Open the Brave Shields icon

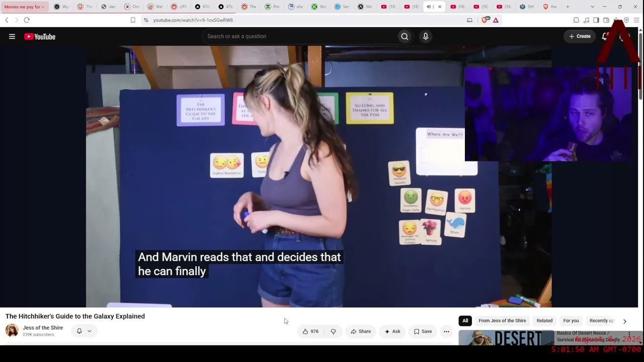coord(485,20)
